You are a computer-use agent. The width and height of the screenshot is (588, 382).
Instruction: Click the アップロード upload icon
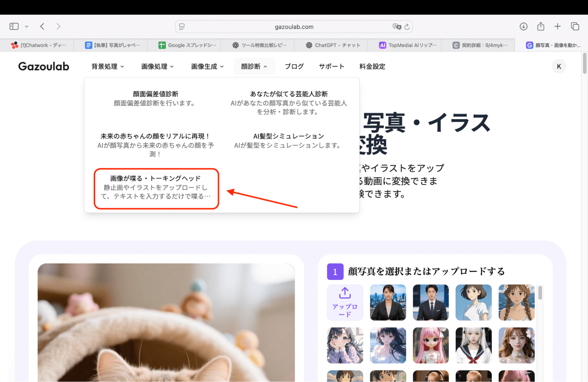pos(345,302)
